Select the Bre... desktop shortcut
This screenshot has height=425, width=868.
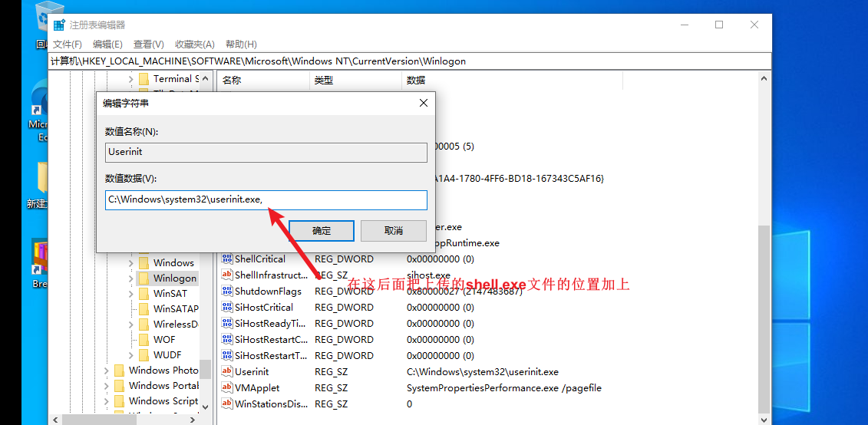(x=40, y=265)
